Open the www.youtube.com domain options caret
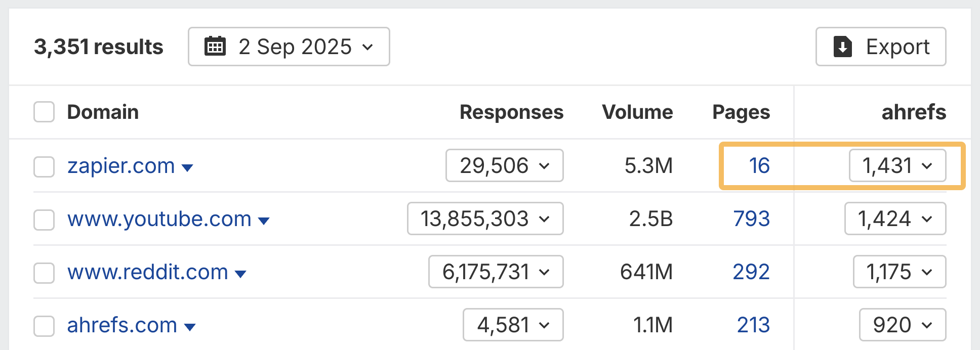Screen dimensions: 980x350 264,220
